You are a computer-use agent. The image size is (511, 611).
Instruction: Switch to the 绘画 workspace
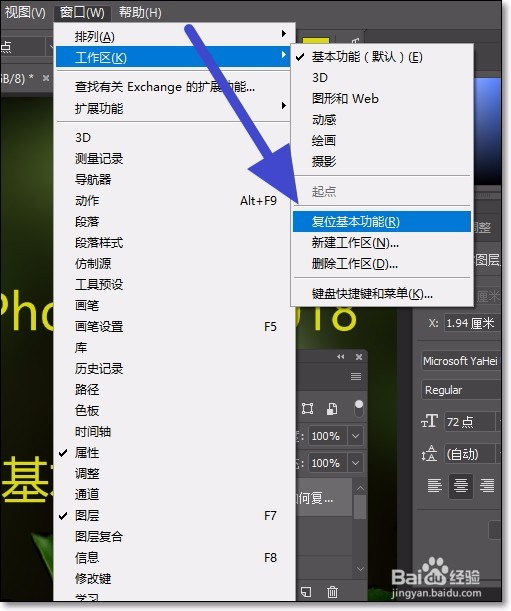(382, 140)
